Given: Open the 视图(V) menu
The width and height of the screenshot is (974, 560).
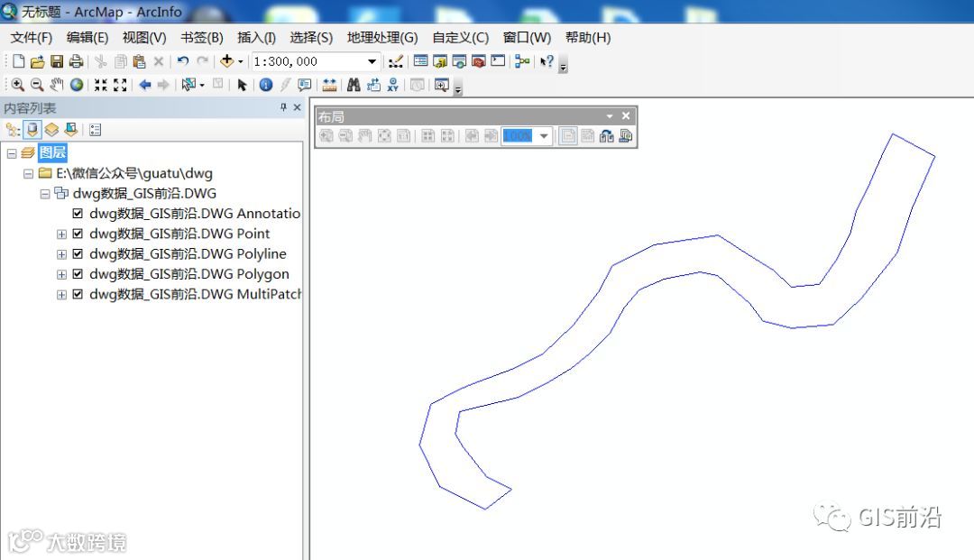Looking at the screenshot, I should click(144, 38).
